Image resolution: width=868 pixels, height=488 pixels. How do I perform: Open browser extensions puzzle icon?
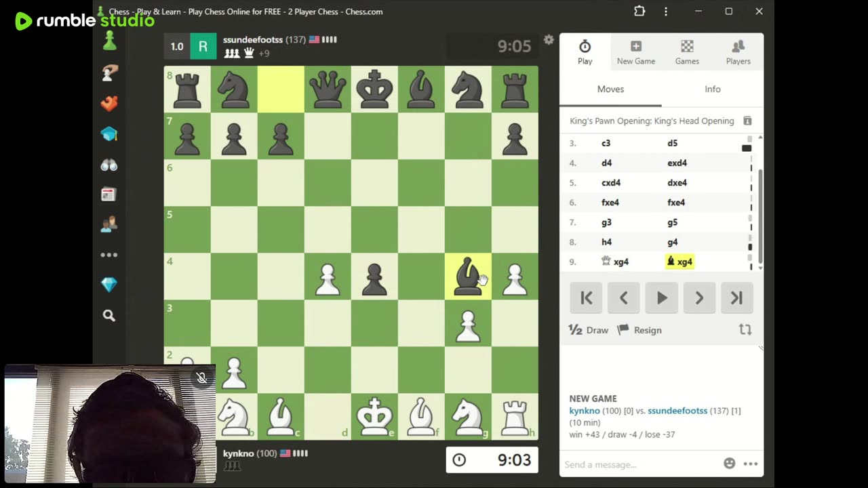click(639, 11)
